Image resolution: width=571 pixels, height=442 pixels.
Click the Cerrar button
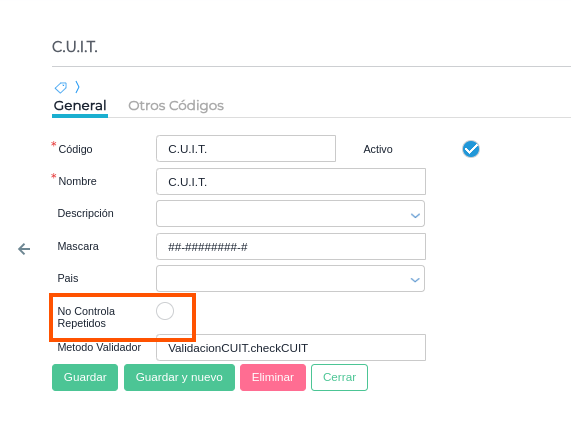339,378
